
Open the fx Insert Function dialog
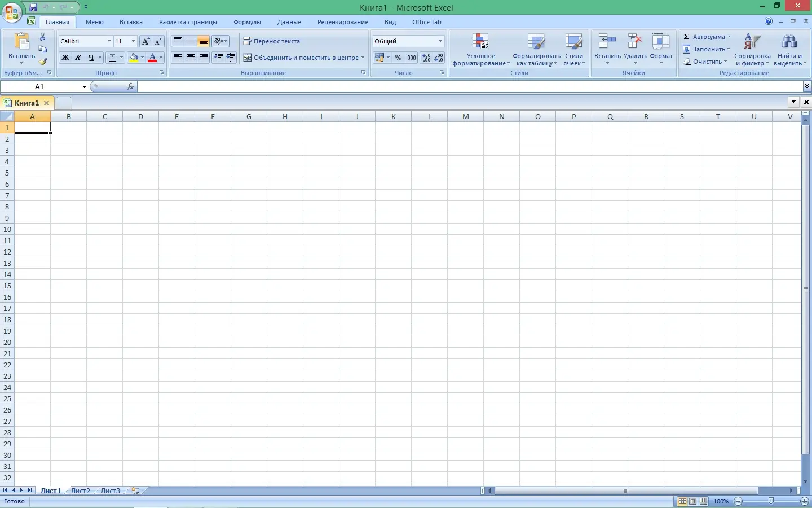(x=130, y=86)
